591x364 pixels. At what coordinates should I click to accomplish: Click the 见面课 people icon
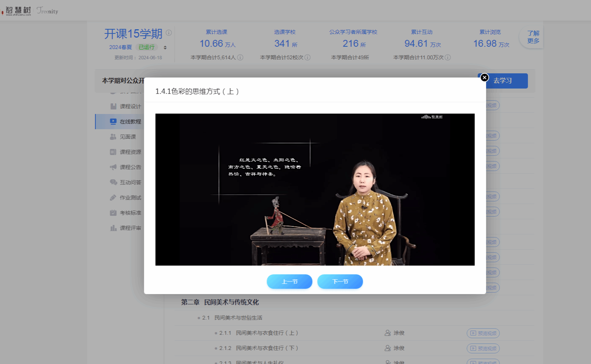(113, 137)
